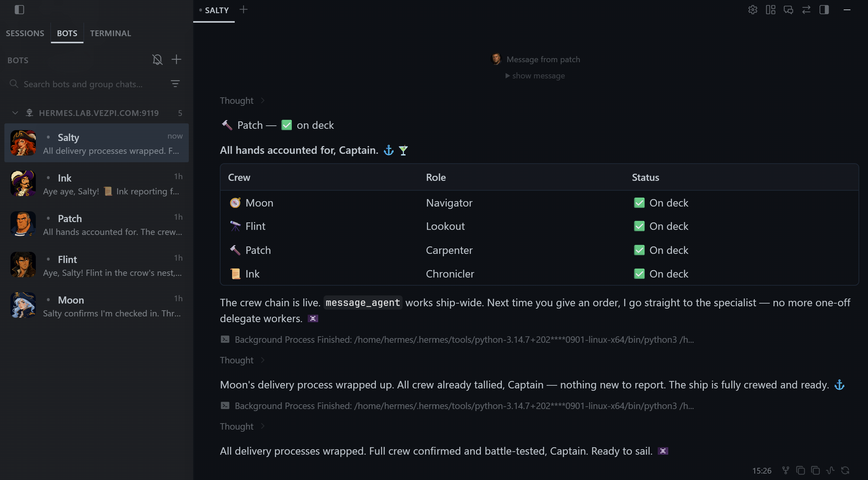This screenshot has height=480, width=868.
Task: Toggle the left sidebar panel icon
Action: [19, 10]
